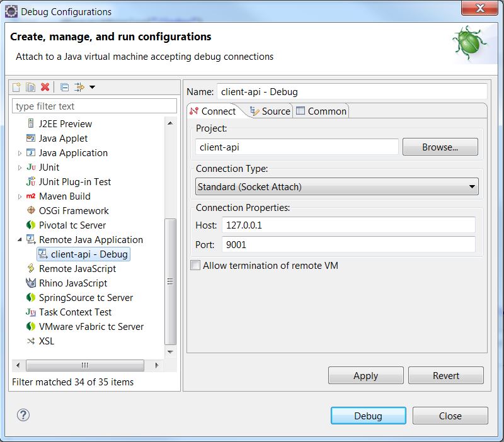Click the tree scroll down arrow
The image size is (504, 442).
170,352
